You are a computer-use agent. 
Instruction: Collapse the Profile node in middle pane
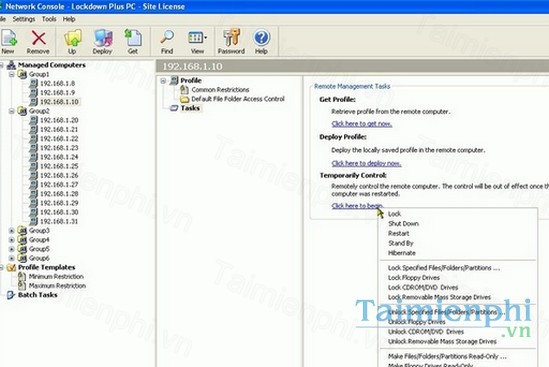(163, 81)
